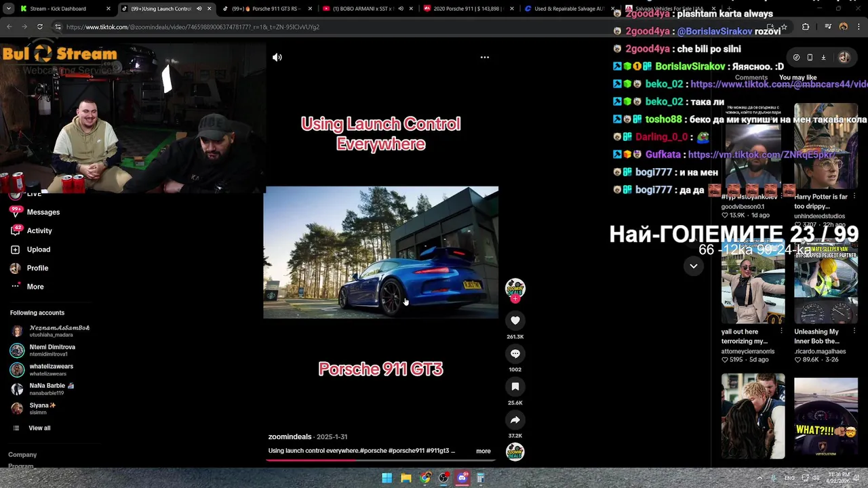Open options for the Harry Potter video
Screen dimensions: 868x488
(x=854, y=197)
